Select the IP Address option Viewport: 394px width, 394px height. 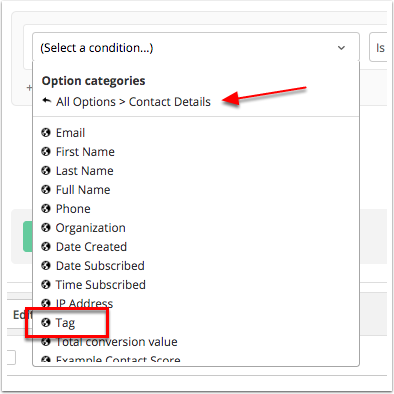pyautogui.click(x=84, y=304)
